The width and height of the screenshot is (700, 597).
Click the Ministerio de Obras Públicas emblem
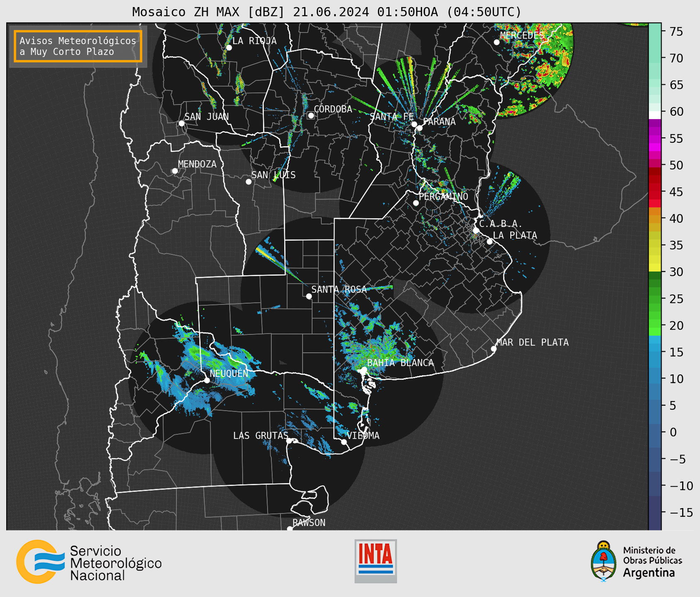603,561
